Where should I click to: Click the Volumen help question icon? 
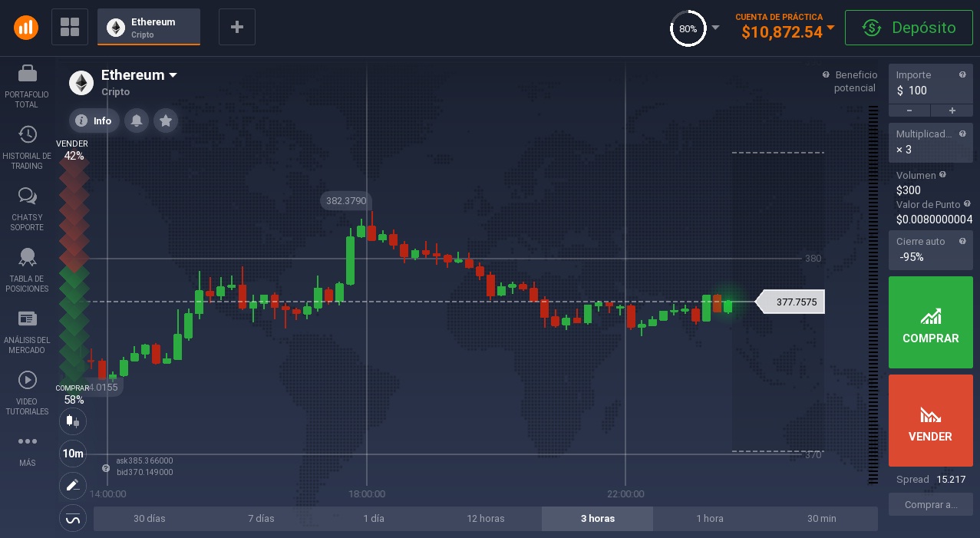coord(943,175)
